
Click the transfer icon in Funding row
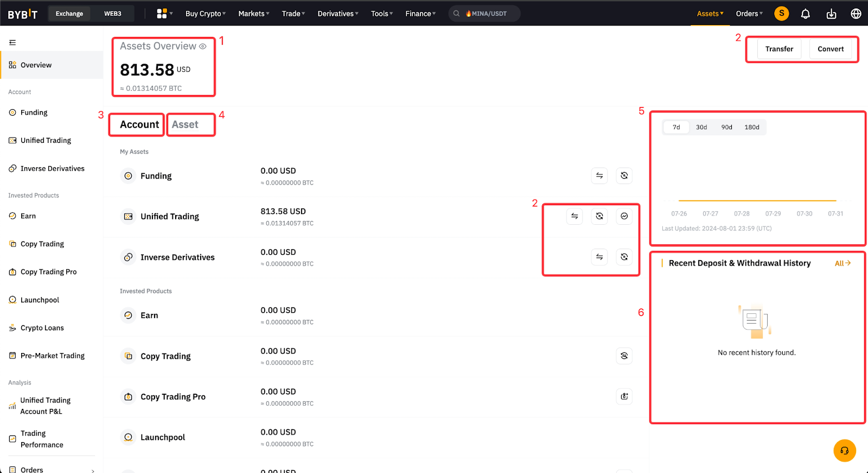point(599,176)
